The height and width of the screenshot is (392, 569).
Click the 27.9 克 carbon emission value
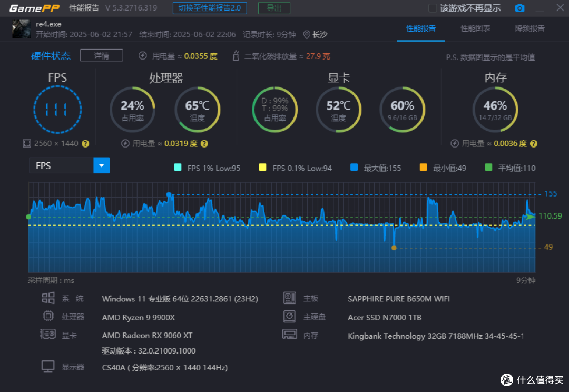(318, 56)
